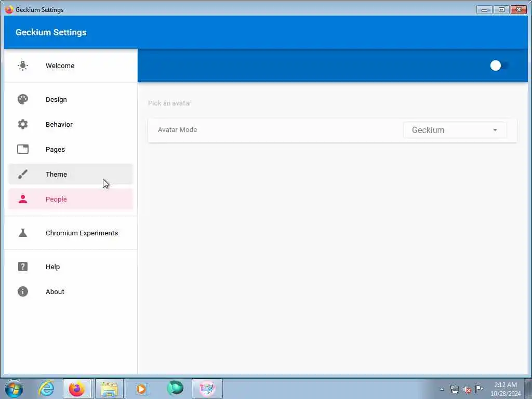
Task: Open Chromium Experiments page
Action: click(x=71, y=233)
